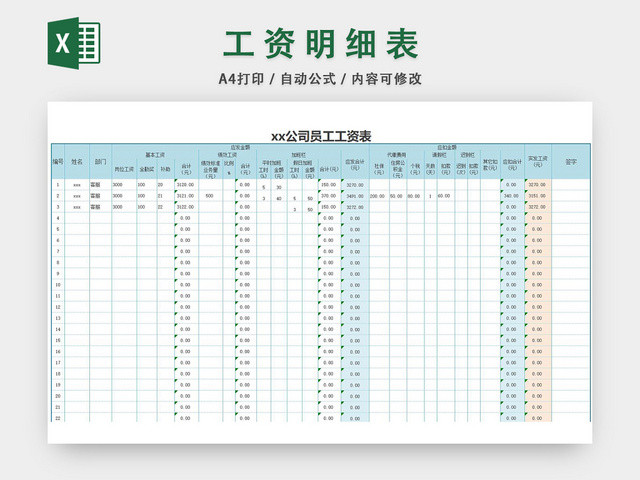Click the green Excel logo icon
The height and width of the screenshot is (480, 640).
74,43
